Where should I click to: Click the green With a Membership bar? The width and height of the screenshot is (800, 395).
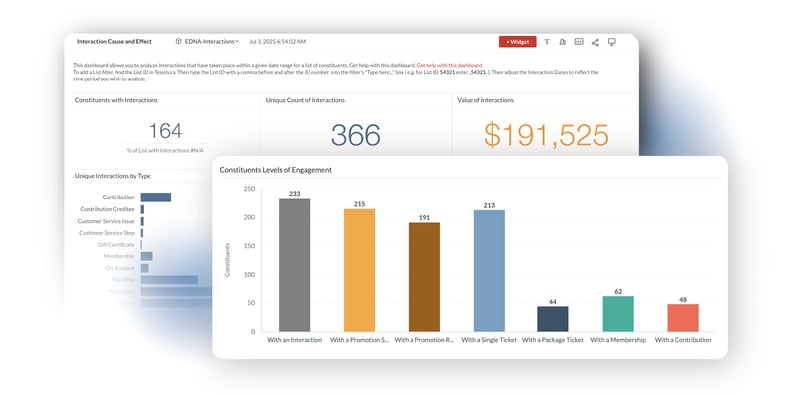pyautogui.click(x=618, y=314)
